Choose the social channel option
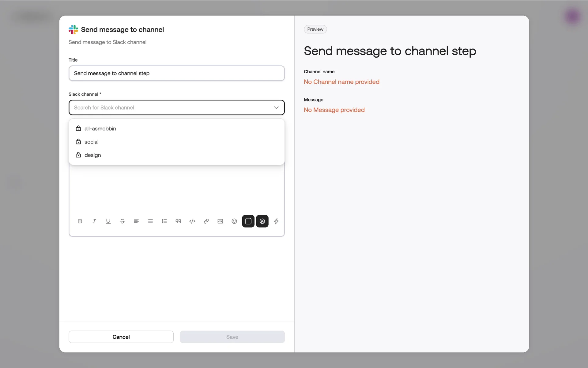Image resolution: width=588 pixels, height=368 pixels. (91, 142)
